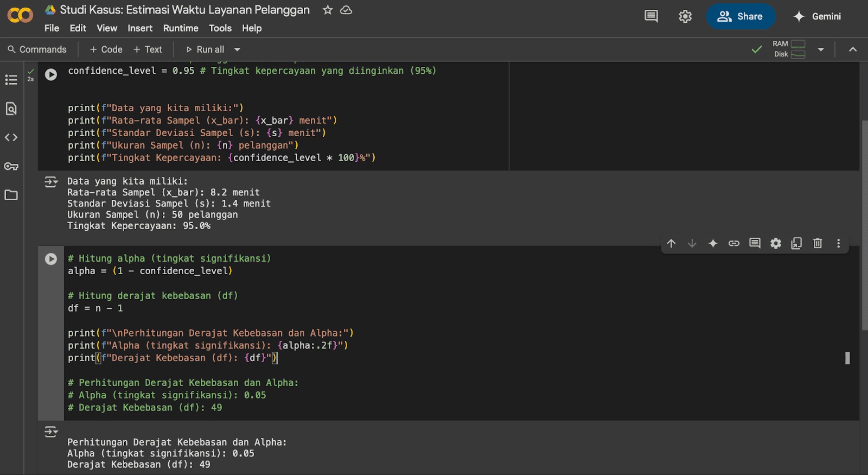Expand the Run all dropdown arrow
The image size is (868, 475).
(237, 49)
